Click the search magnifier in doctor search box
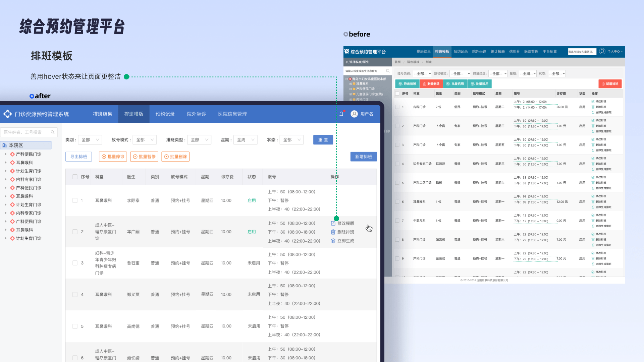This screenshot has height=362, width=644. click(x=53, y=132)
